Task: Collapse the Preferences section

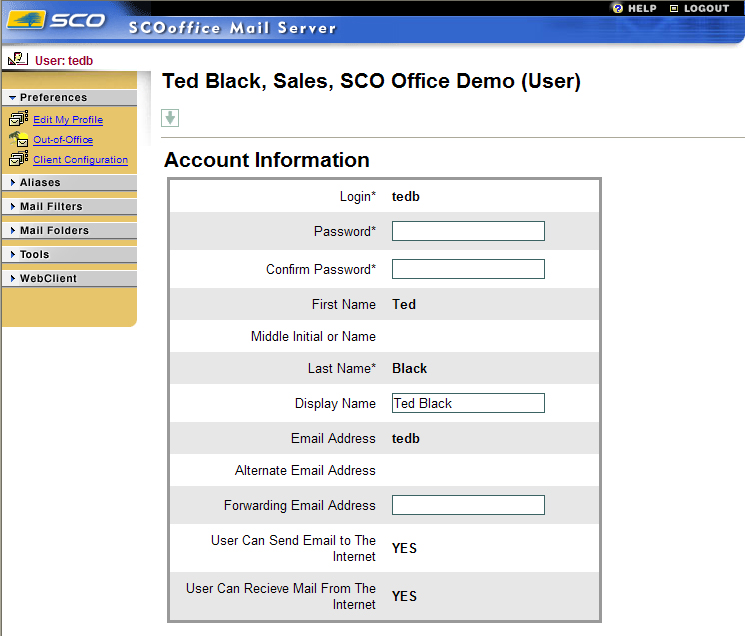Action: [x=53, y=98]
